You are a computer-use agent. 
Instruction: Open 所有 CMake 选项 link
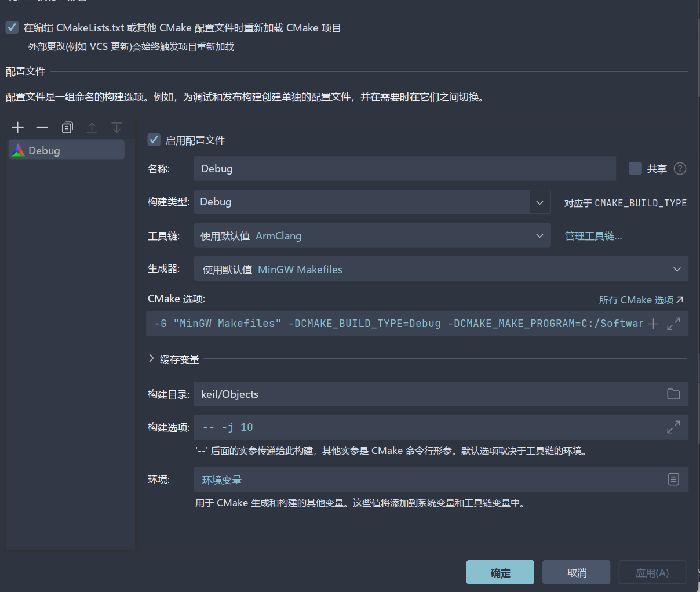pyautogui.click(x=641, y=300)
